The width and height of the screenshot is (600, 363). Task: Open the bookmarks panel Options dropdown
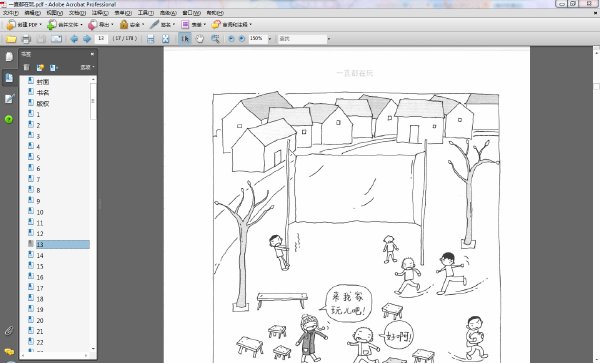pos(87,68)
